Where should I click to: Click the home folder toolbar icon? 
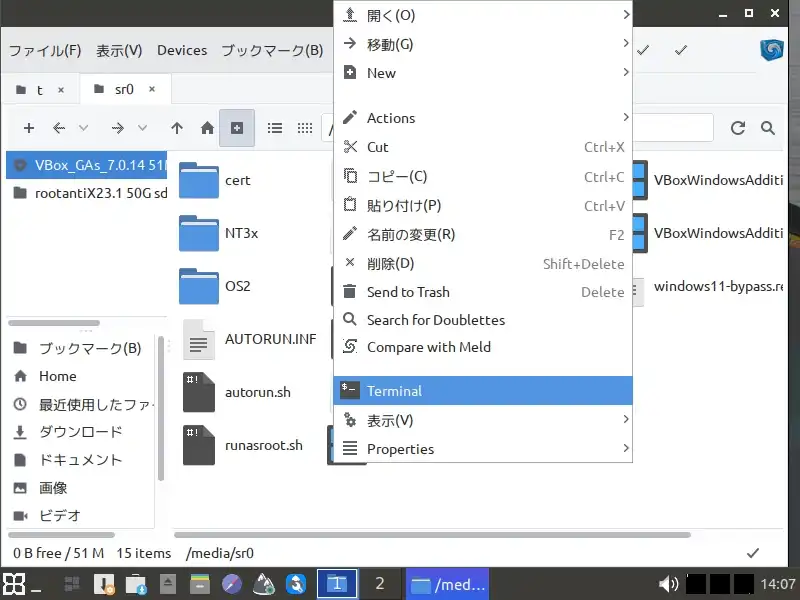(207, 128)
